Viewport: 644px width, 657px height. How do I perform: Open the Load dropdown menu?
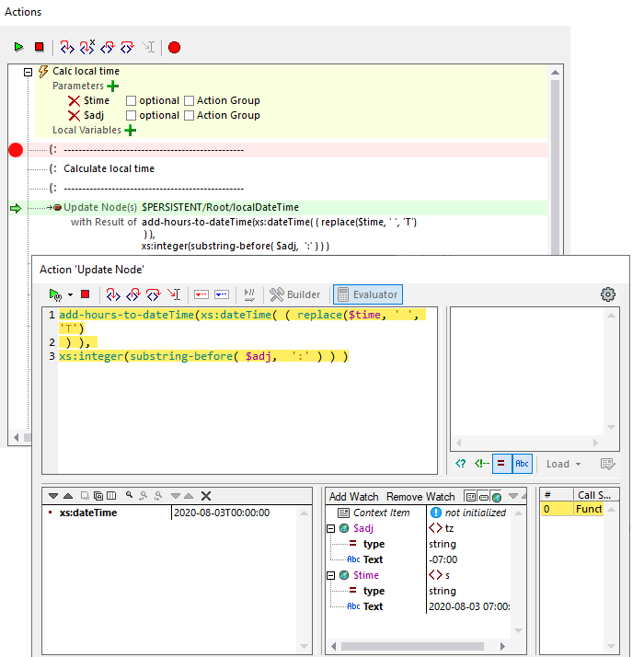pos(564,464)
